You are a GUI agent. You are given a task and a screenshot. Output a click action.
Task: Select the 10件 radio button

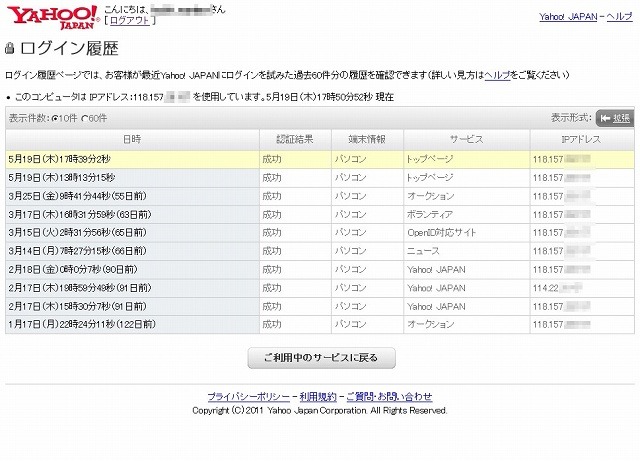pos(55,119)
